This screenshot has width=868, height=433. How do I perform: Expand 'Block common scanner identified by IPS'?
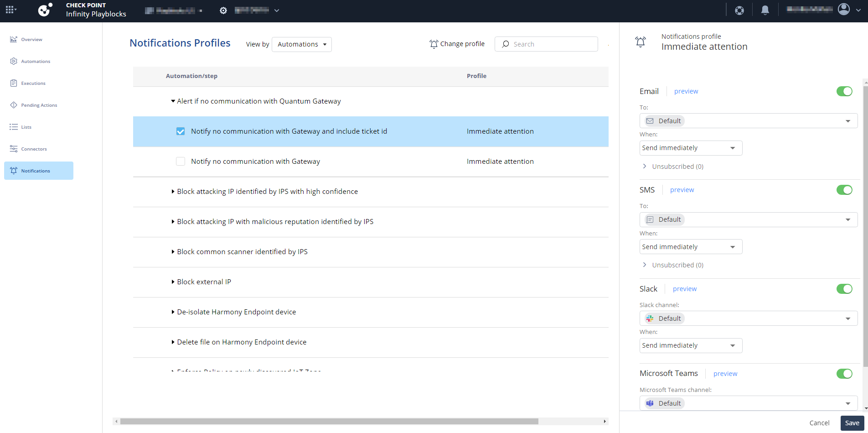[173, 252]
